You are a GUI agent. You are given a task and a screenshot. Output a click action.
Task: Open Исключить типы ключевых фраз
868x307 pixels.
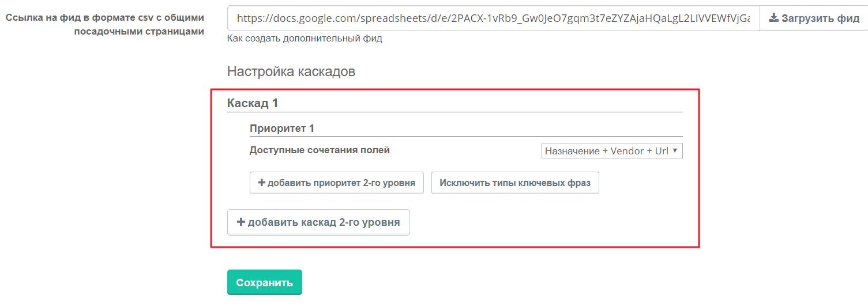point(514,183)
